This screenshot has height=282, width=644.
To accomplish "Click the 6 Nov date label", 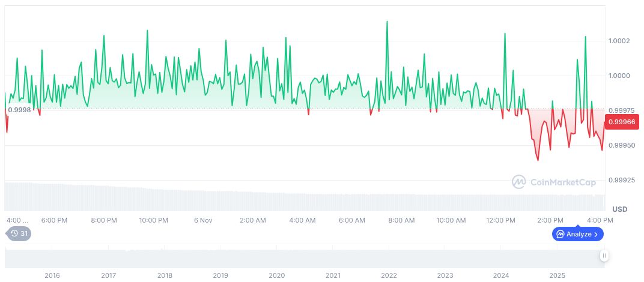I will click(x=203, y=220).
